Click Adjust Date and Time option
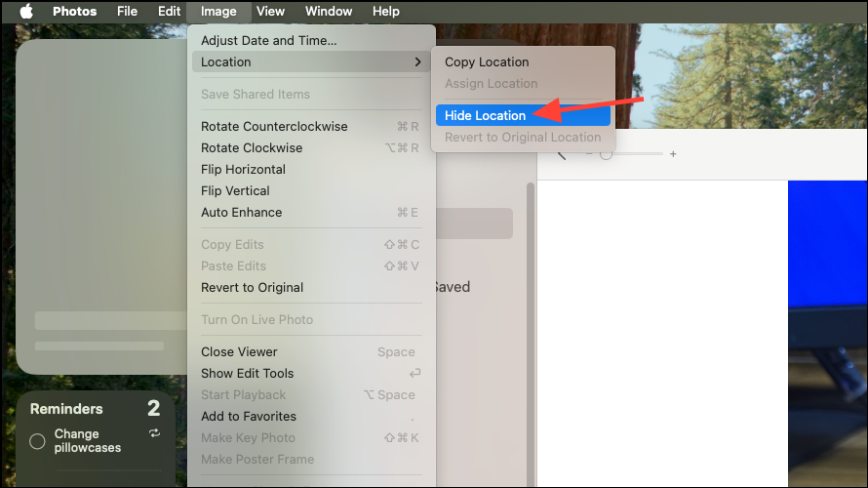 (x=268, y=41)
